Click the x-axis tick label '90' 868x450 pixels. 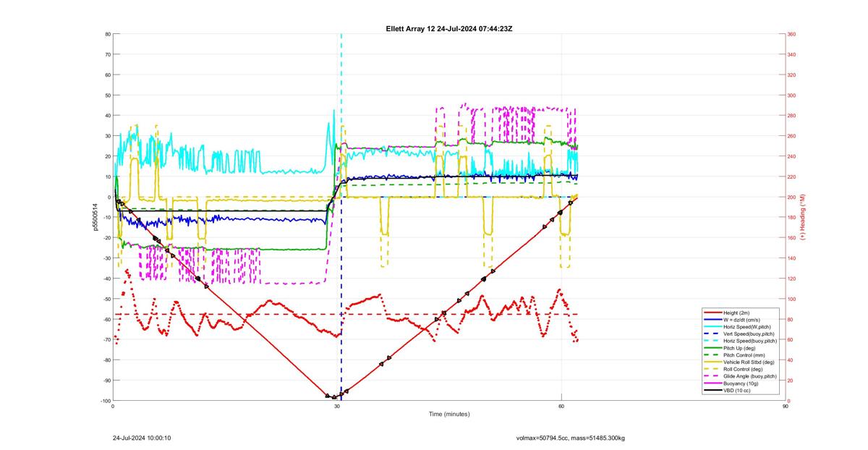point(786,407)
